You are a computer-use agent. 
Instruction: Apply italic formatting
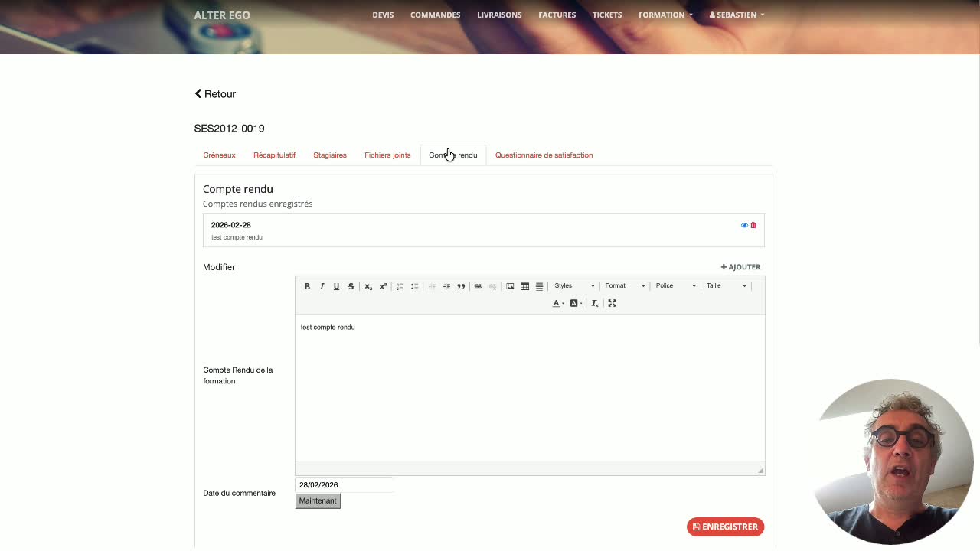[322, 286]
